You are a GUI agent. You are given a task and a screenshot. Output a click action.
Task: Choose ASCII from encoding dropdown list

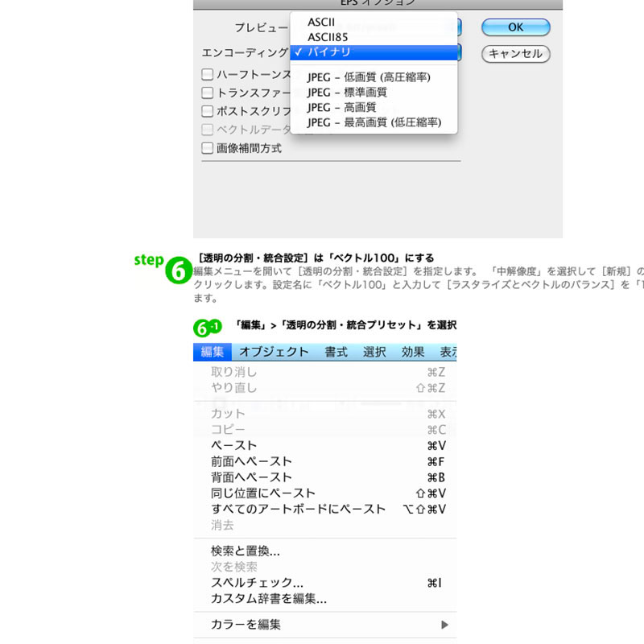coord(322,23)
